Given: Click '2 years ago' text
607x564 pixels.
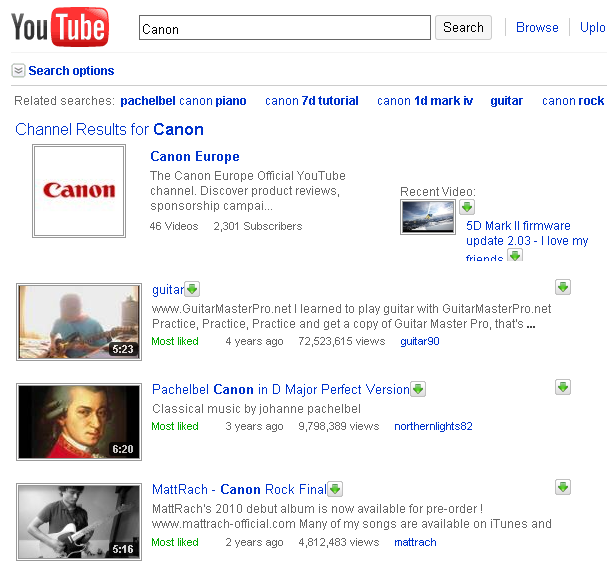Looking at the screenshot, I should point(254,542).
